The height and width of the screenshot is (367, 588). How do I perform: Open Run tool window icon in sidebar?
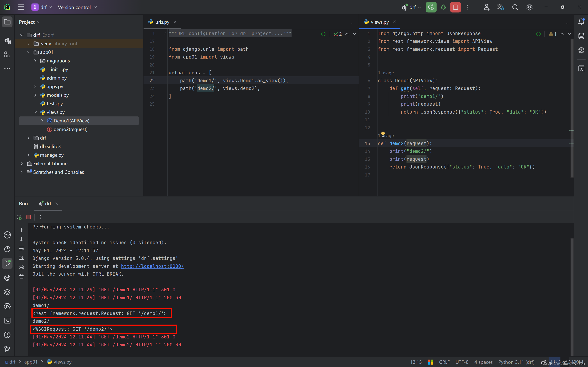7,263
